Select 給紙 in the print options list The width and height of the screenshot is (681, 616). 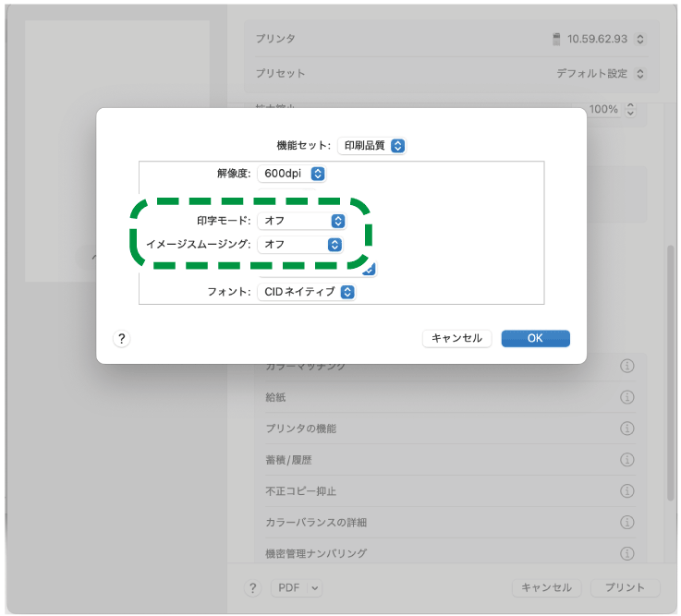[450, 397]
